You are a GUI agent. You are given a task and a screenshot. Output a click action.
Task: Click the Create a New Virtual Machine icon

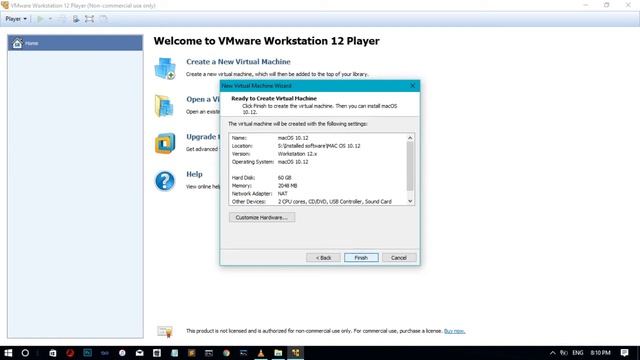[165, 68]
